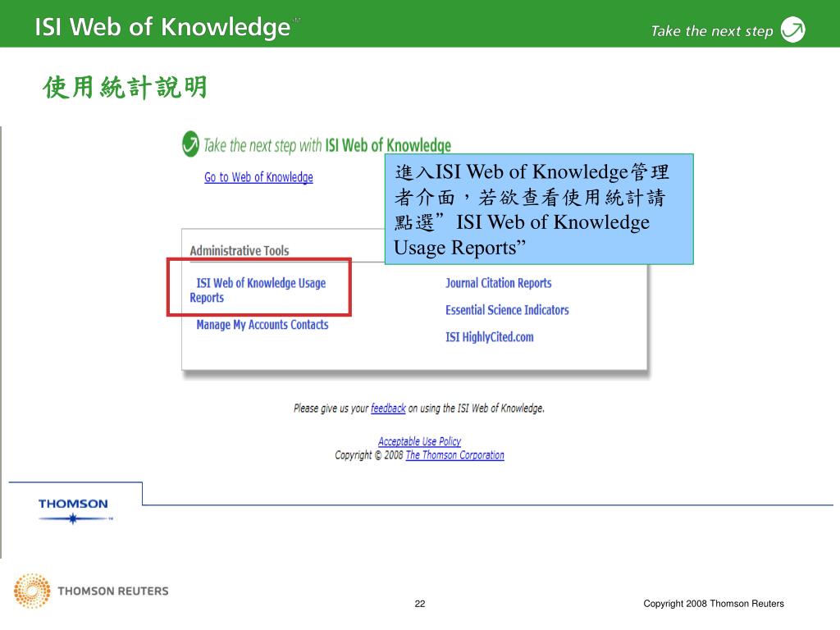Click the ISI Web of Knowledge header title

pyautogui.click(x=163, y=27)
